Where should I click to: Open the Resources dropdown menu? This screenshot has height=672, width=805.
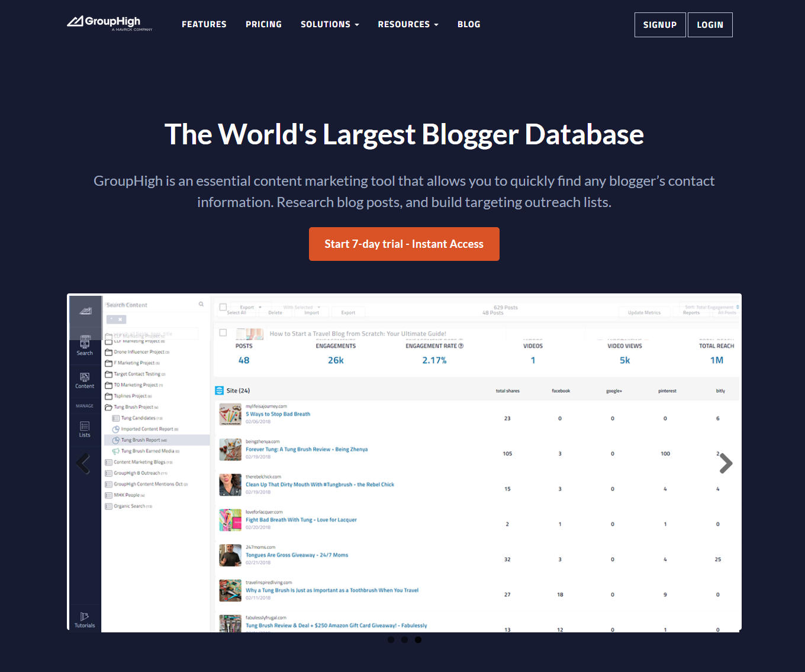[x=408, y=24]
